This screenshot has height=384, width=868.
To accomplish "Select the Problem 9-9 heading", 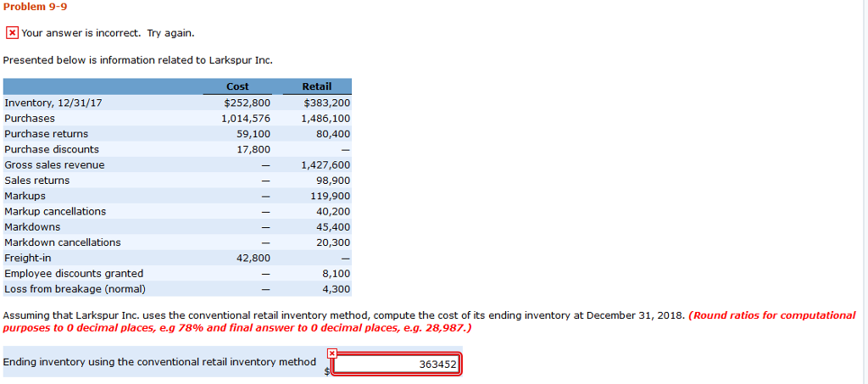I will tap(35, 7).
